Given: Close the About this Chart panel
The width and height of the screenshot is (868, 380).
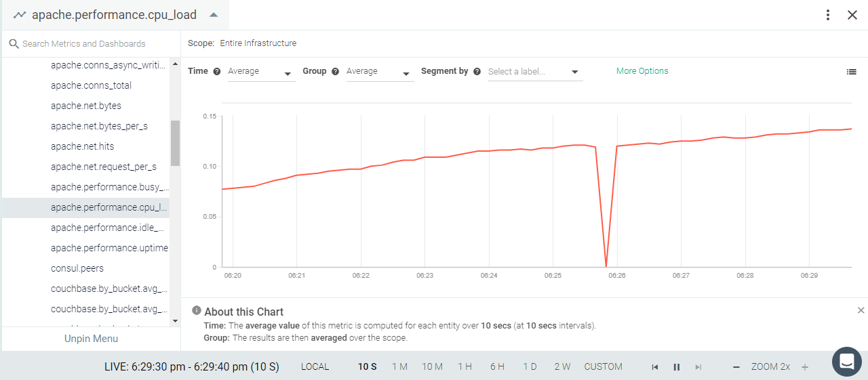Looking at the screenshot, I should (x=861, y=310).
